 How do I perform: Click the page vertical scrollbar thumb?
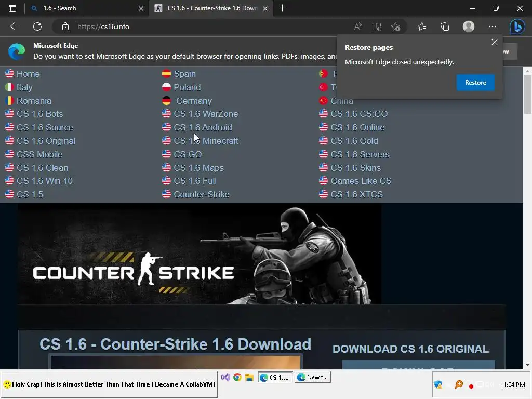(527, 95)
